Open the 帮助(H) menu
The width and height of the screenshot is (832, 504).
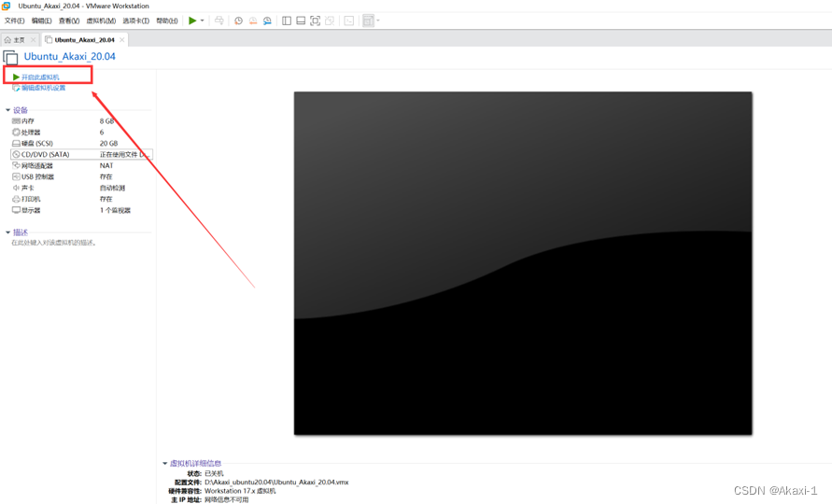pyautogui.click(x=166, y=21)
